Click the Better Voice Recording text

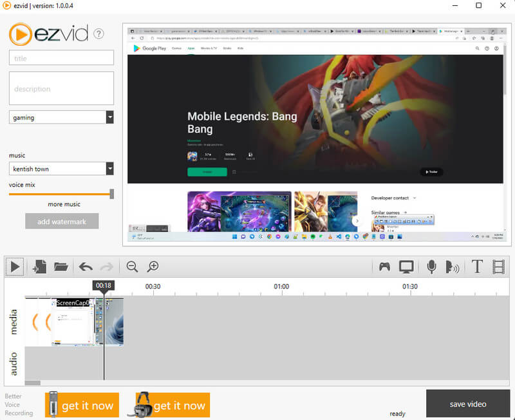pos(19,405)
